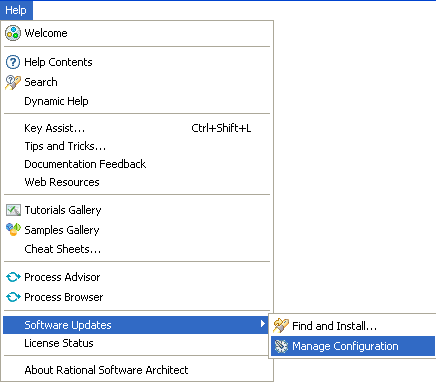Click the Search flashlight icon
This screenshot has width=436, height=383.
coord(13,82)
